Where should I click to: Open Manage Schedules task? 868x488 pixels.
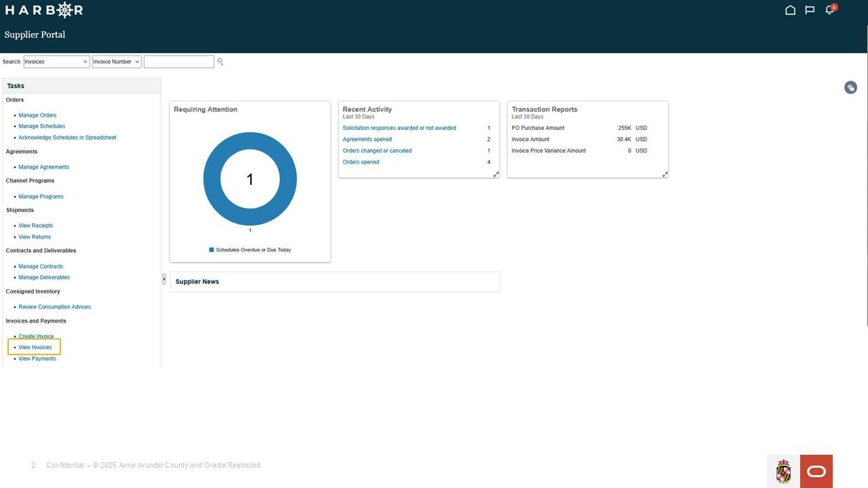click(x=42, y=126)
